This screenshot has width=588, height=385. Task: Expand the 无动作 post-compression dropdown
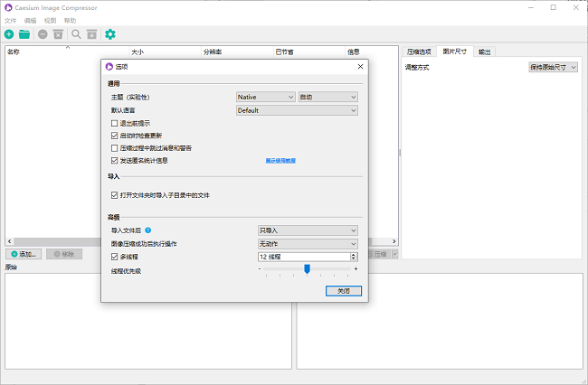[x=308, y=244]
